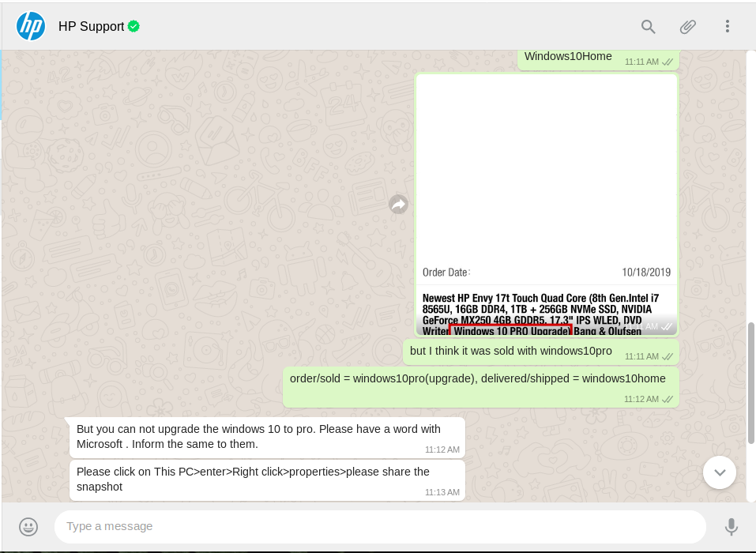
Task: Jump to latest messages with the down chevron
Action: 720,472
